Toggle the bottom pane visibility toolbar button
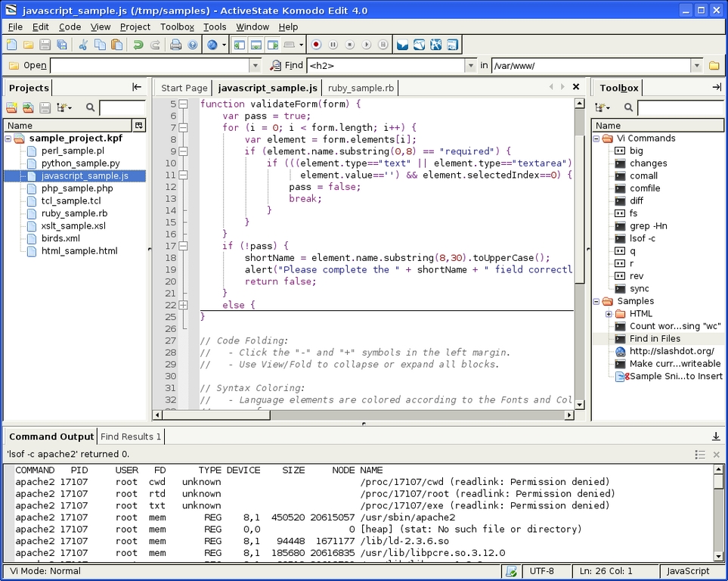 click(256, 45)
